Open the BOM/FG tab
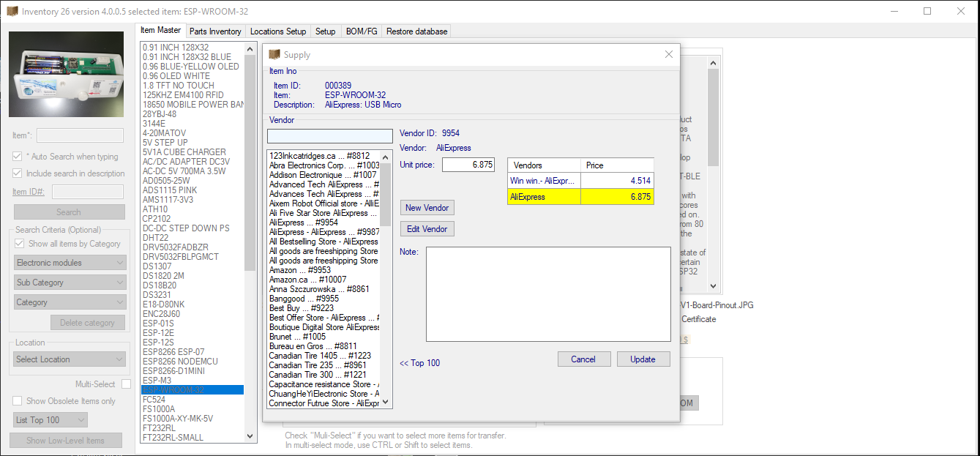 point(362,31)
